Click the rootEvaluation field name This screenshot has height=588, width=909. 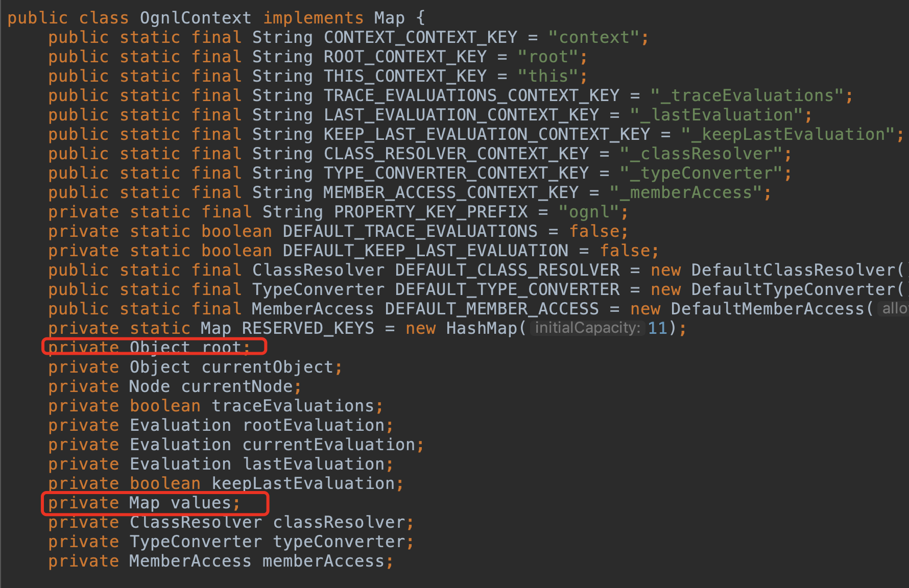pos(313,425)
